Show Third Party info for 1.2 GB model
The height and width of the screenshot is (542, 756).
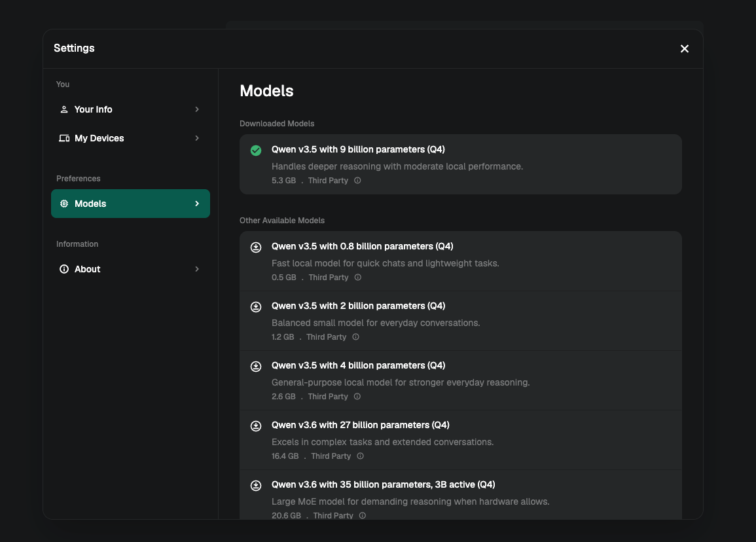(x=356, y=337)
